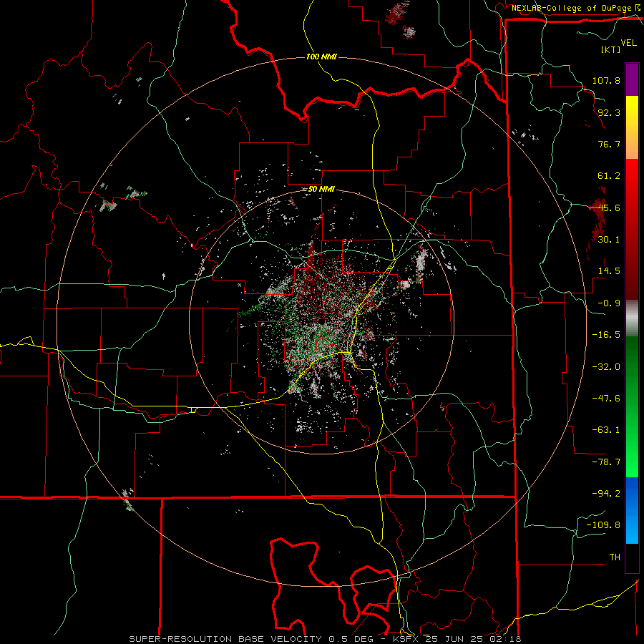The image size is (644, 644).
Task: Pick the gray near-zero color bar segment
Action: 632,318
